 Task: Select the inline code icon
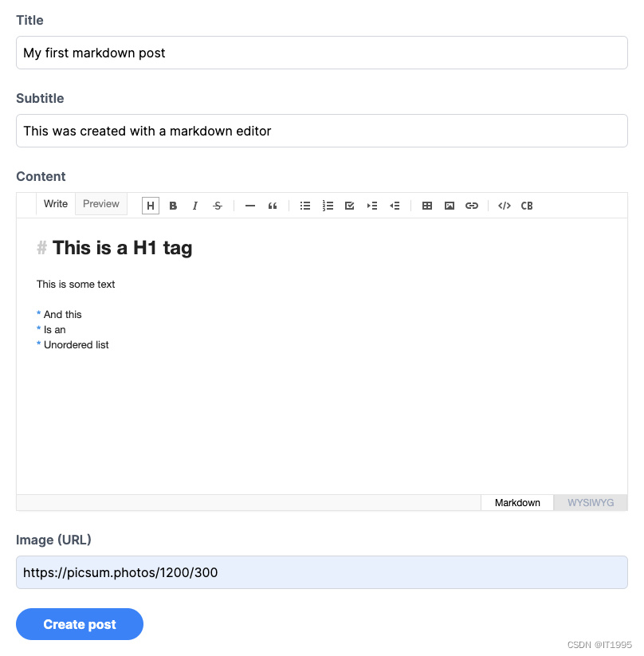(x=504, y=206)
